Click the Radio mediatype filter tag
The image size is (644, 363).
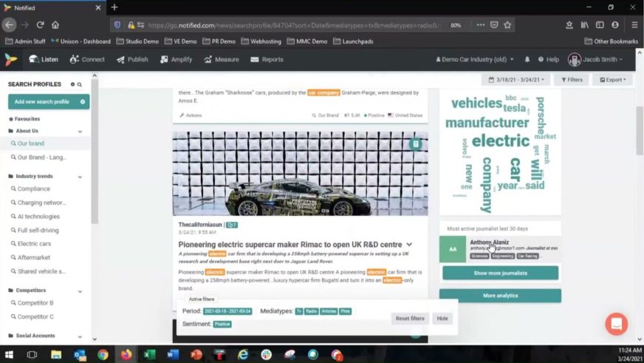pos(312,311)
